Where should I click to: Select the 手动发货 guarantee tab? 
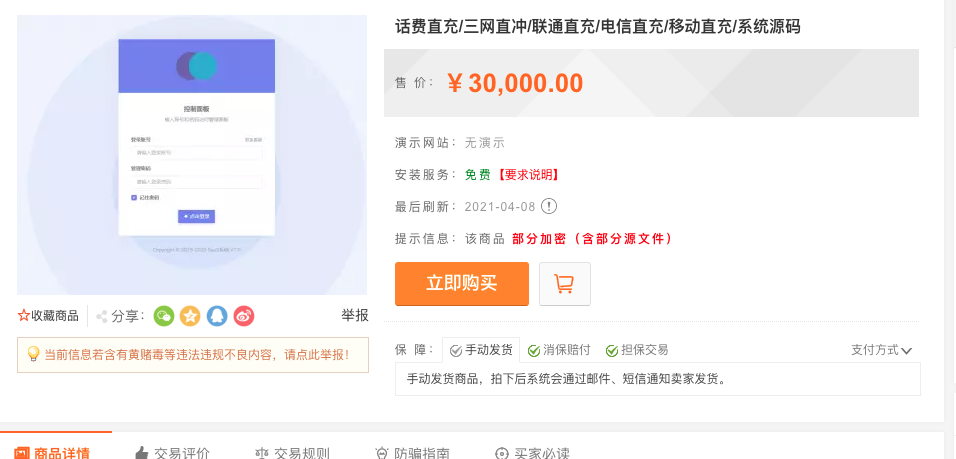pos(481,350)
